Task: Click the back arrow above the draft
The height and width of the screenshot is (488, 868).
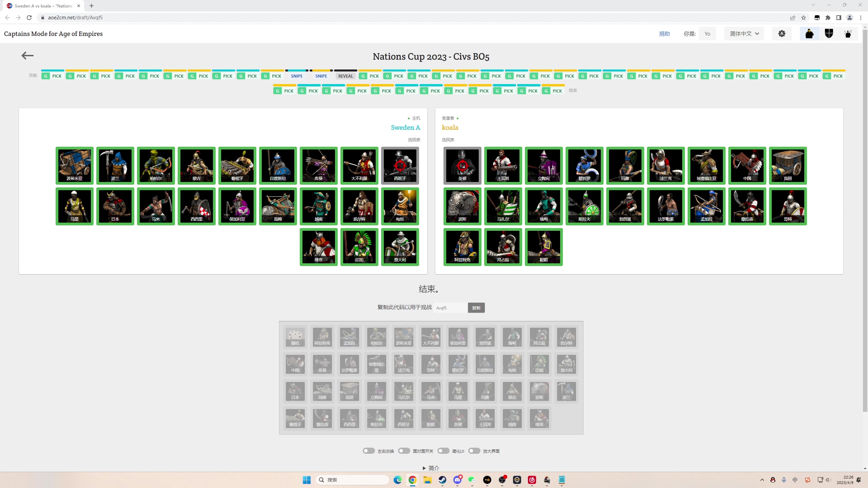Action: pos(27,56)
